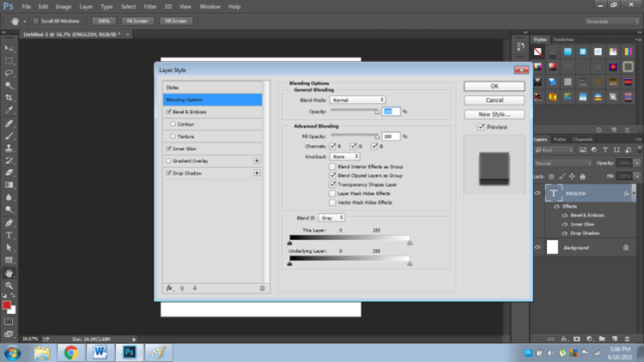Click the New Style button
The image size is (644, 362).
(x=494, y=114)
